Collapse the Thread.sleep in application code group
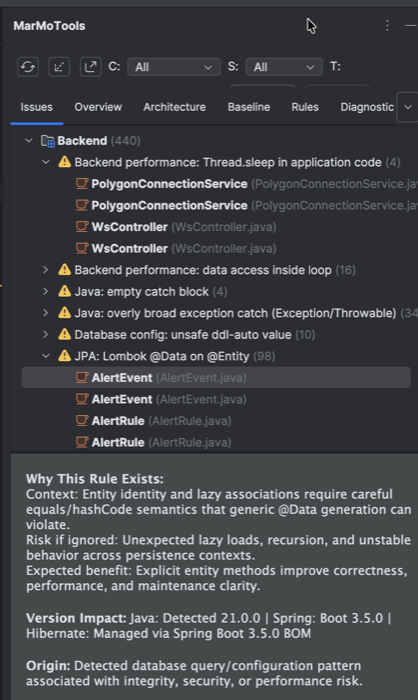The width and height of the screenshot is (418, 700). coord(46,162)
